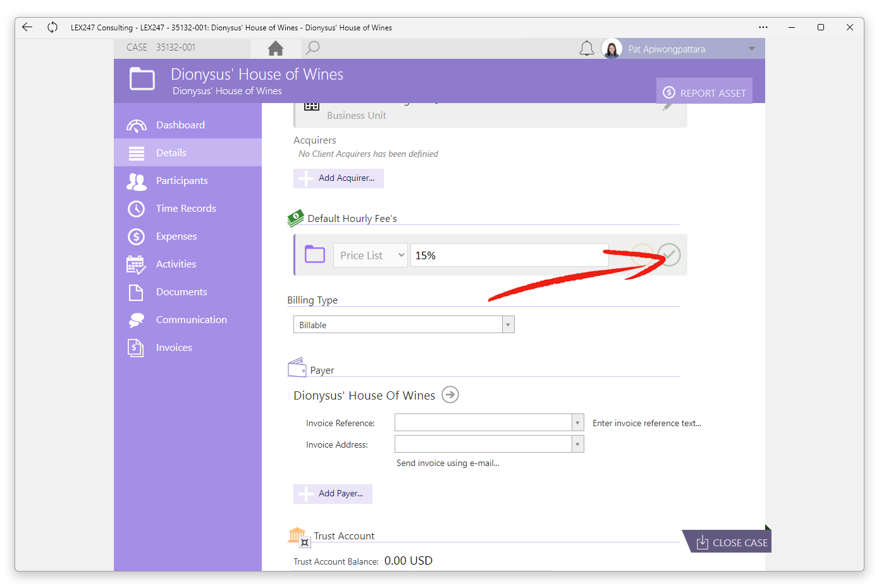Click the Invoice Reference field
This screenshot has height=588, width=879.
483,422
